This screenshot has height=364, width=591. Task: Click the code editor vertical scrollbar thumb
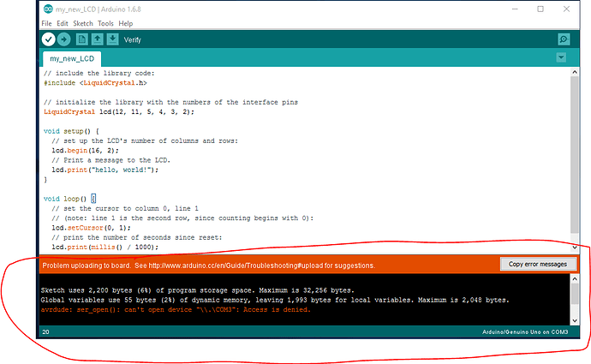tap(575, 154)
